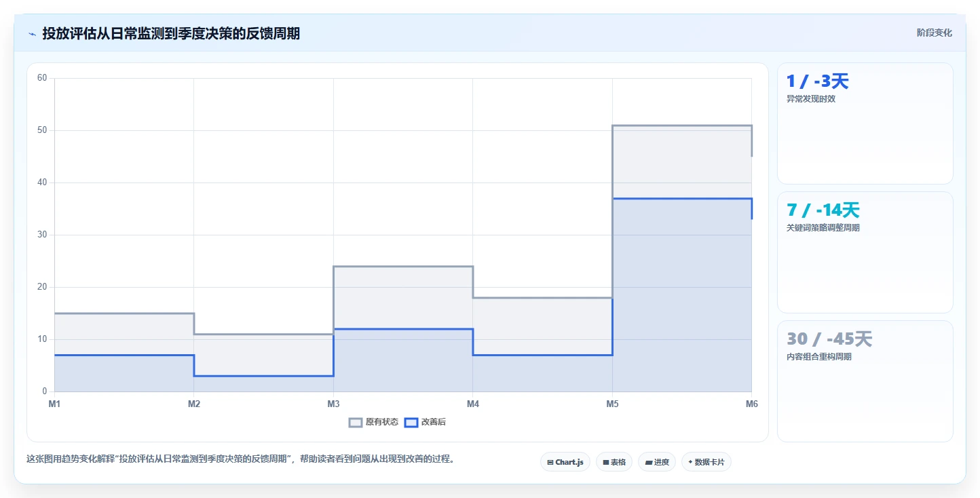Click the M2 x-axis label
980x498 pixels.
point(194,404)
